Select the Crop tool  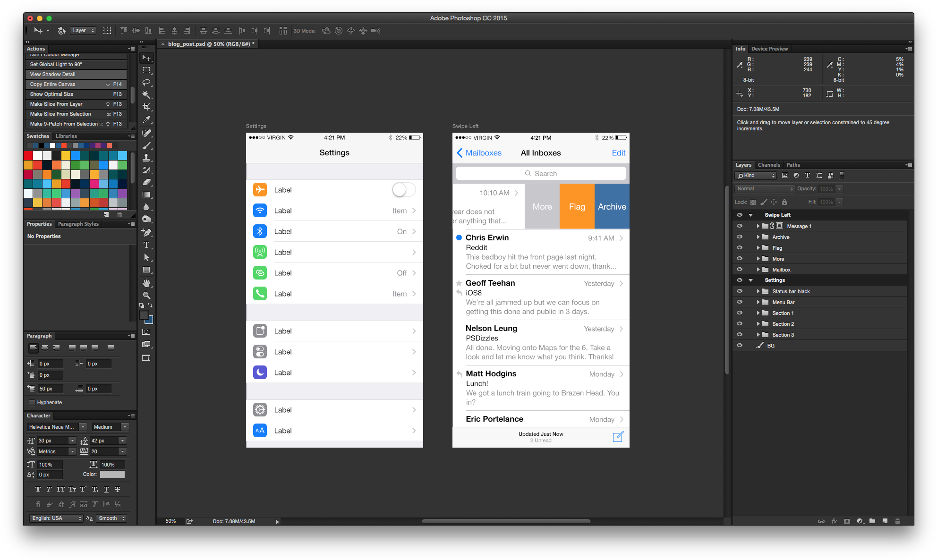pyautogui.click(x=146, y=107)
